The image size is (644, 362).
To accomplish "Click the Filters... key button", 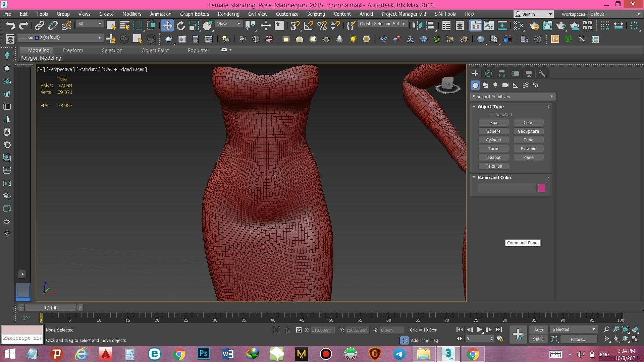I will [x=578, y=339].
